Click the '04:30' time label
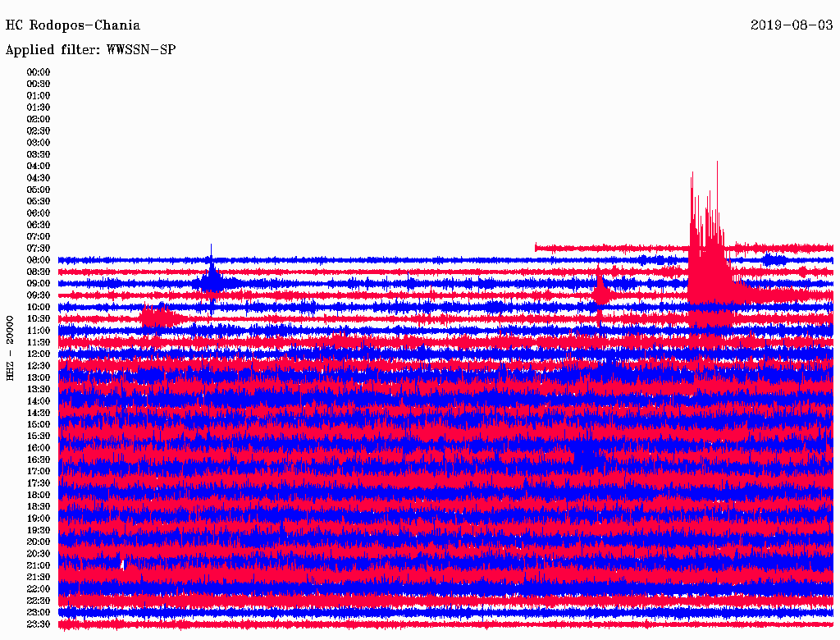Image resolution: width=840 pixels, height=640 pixels. click(39, 178)
